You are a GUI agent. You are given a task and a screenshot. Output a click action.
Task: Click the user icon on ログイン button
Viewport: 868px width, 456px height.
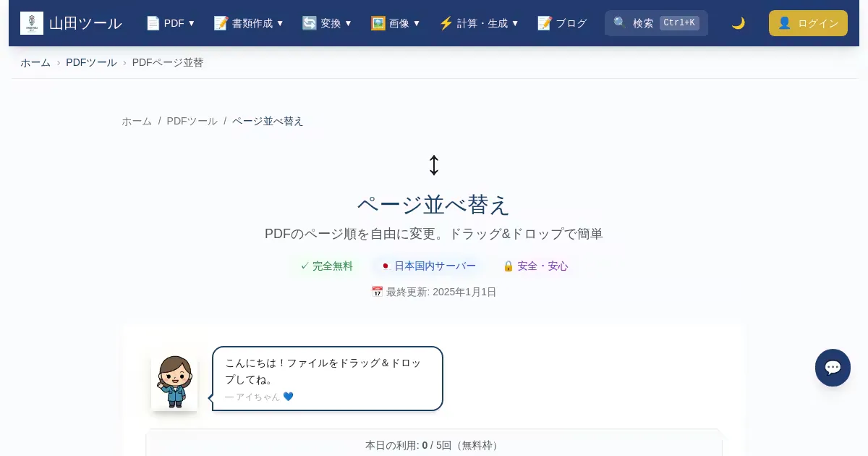pyautogui.click(x=784, y=23)
